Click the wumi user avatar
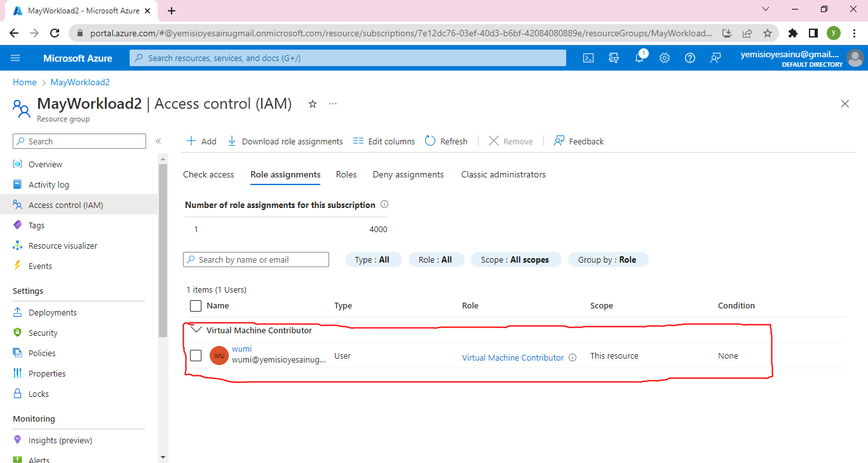 219,356
